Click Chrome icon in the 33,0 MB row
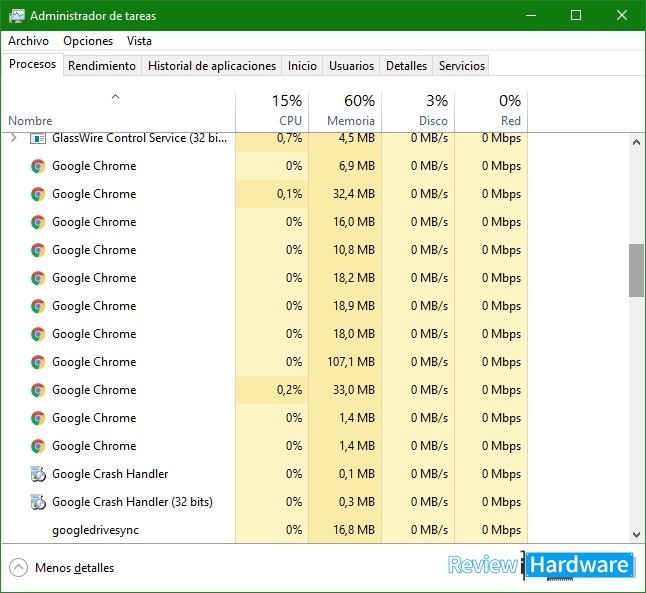The height and width of the screenshot is (593, 646). point(38,390)
